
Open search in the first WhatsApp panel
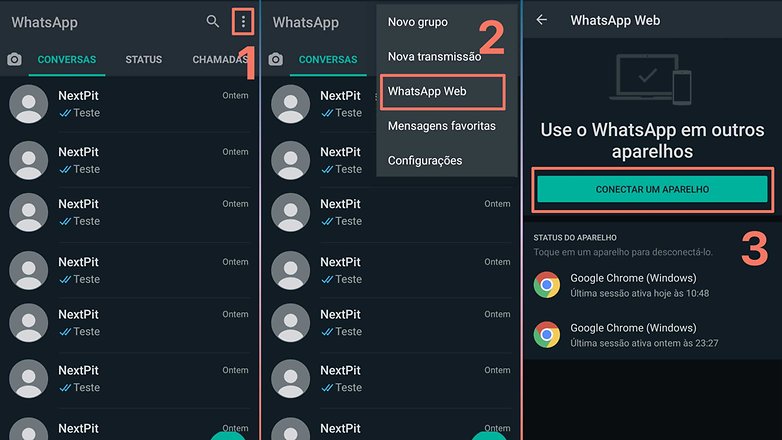click(x=213, y=21)
